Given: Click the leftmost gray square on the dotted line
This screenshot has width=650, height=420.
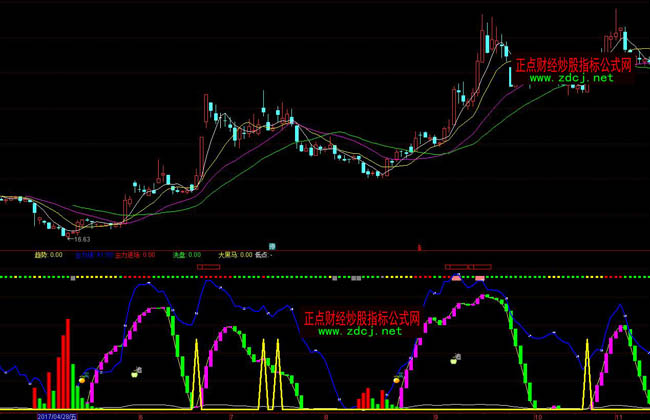Looking at the screenshot, I should [73, 277].
